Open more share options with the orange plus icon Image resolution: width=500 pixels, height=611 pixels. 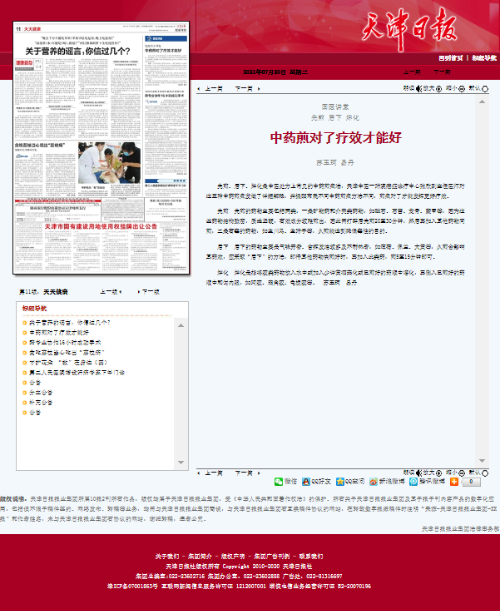(x=454, y=482)
